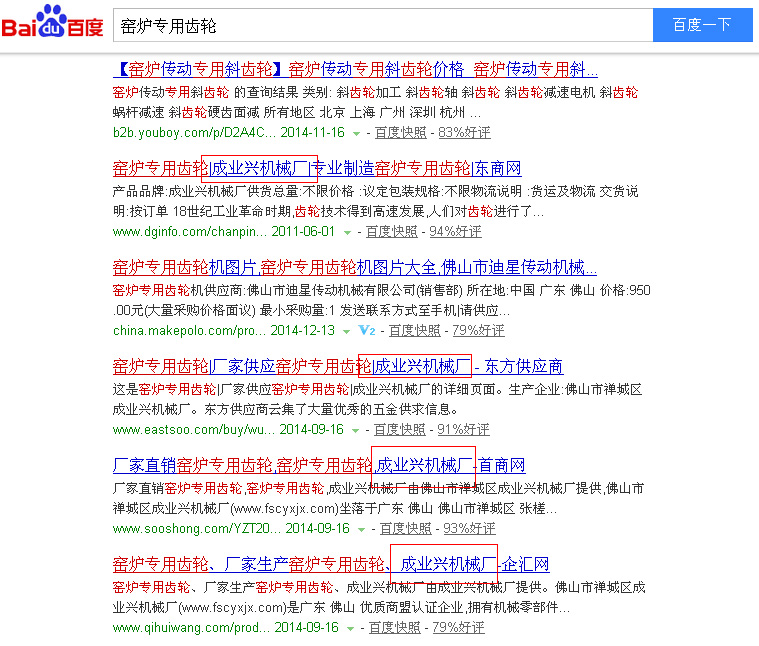Click the date 2014-11-16 text
Viewport: 759px width, 646px height.
pos(313,133)
